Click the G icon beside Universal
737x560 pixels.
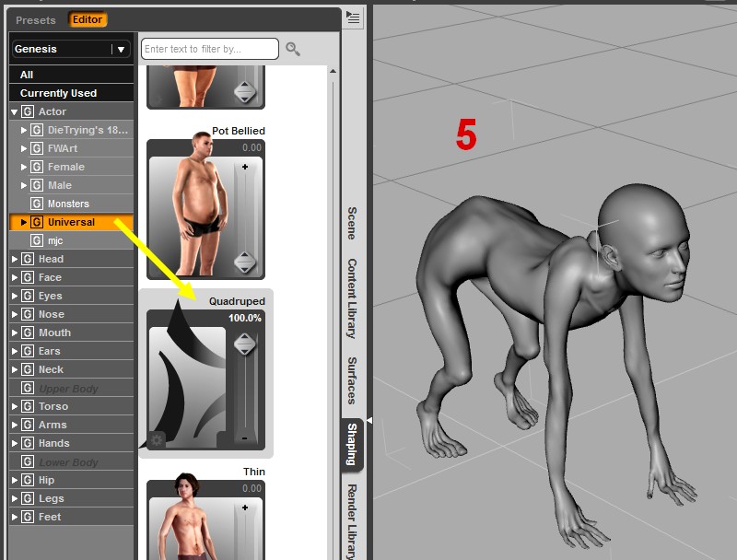(x=37, y=222)
